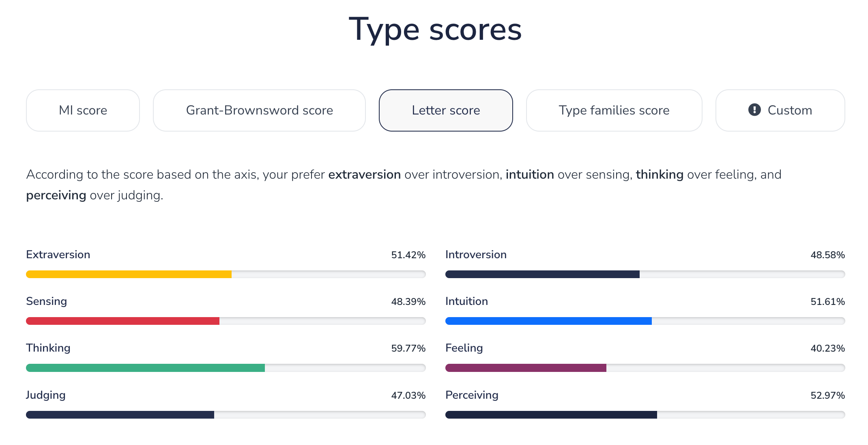This screenshot has width=868, height=445.
Task: Click the Feeling label
Action: click(x=464, y=348)
